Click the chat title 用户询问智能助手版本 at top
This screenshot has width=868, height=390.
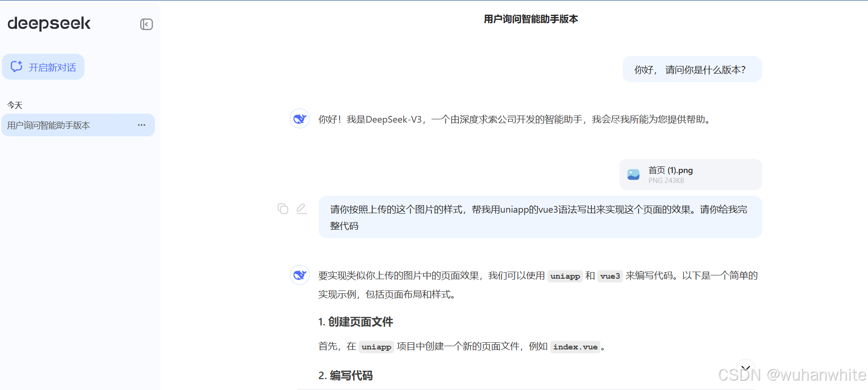531,19
